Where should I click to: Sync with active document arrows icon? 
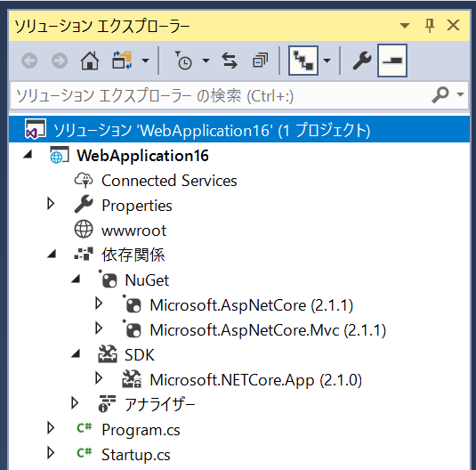230,61
